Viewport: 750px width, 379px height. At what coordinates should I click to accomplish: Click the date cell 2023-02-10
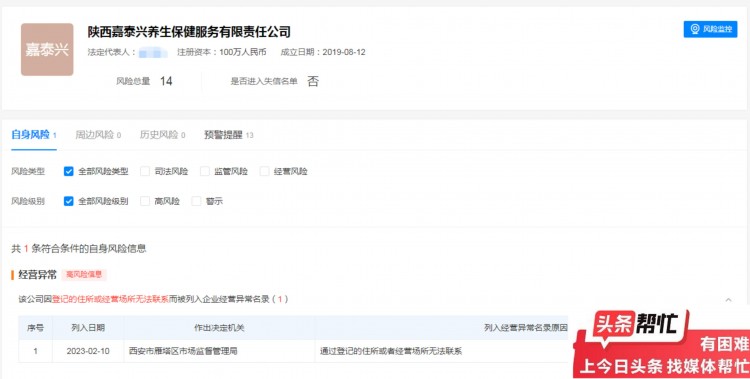click(88, 351)
